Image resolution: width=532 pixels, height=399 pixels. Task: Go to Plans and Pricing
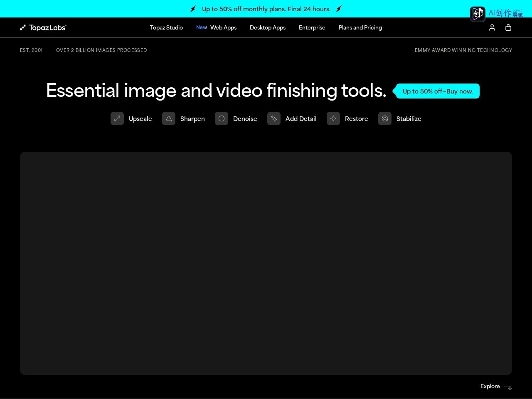click(x=360, y=27)
